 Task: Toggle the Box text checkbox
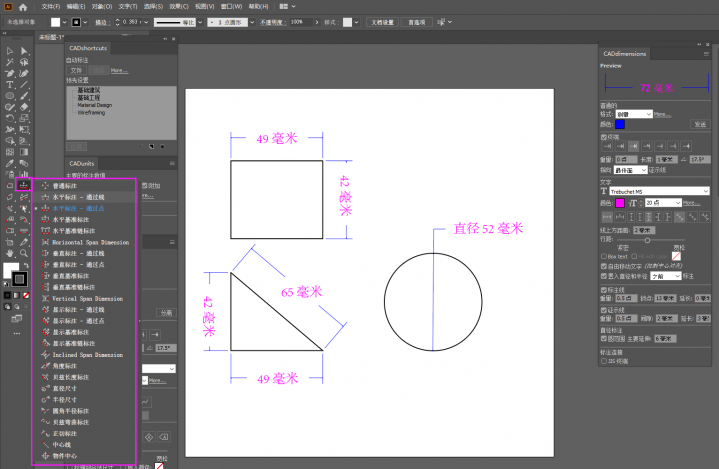tap(603, 257)
